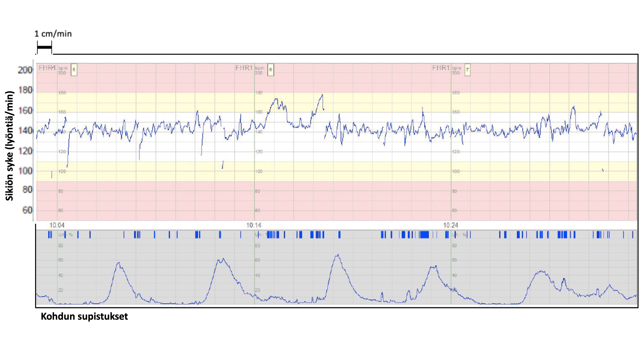
Task: Click the "UA - %" label below 10:04
Action: click(x=66, y=235)
